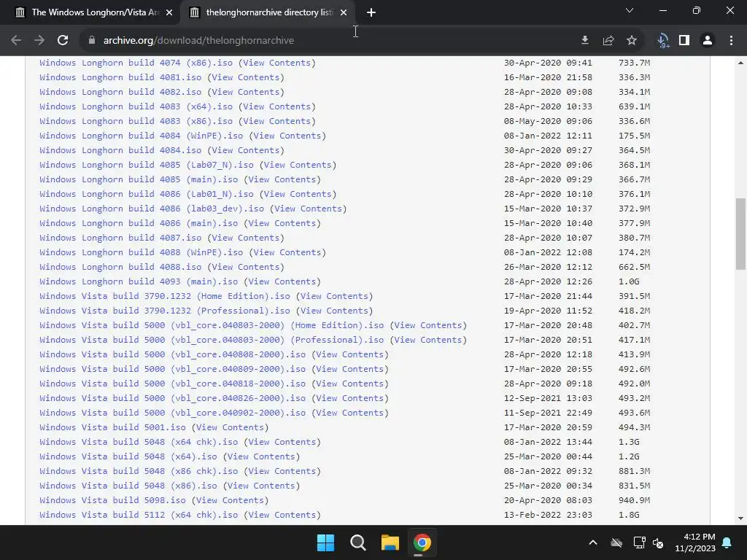The height and width of the screenshot is (560, 747).
Task: Toggle the Chrome side panel
Action: tap(684, 41)
